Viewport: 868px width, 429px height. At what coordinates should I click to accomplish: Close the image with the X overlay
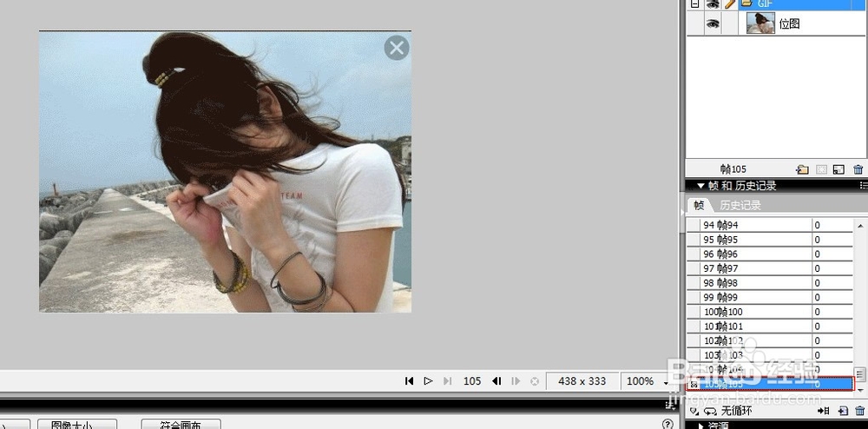(397, 48)
